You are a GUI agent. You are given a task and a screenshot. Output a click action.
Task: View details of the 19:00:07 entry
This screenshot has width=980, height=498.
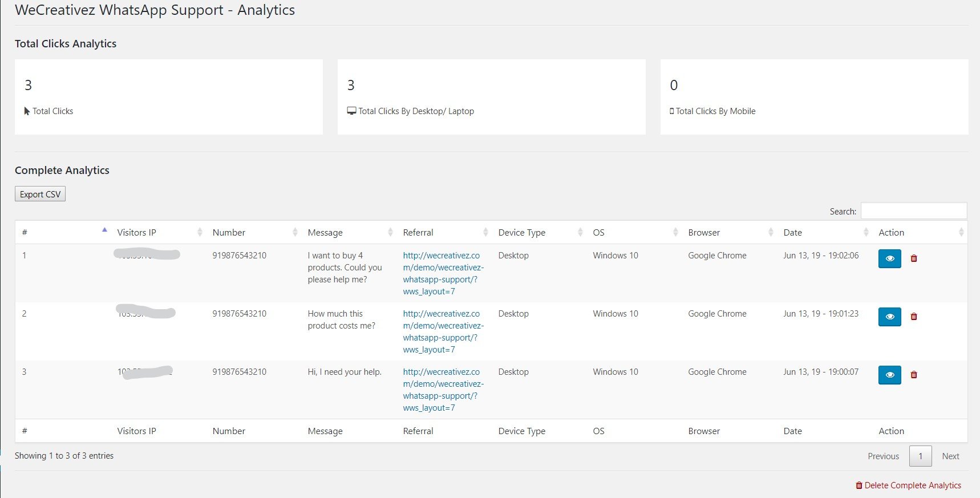(x=889, y=375)
